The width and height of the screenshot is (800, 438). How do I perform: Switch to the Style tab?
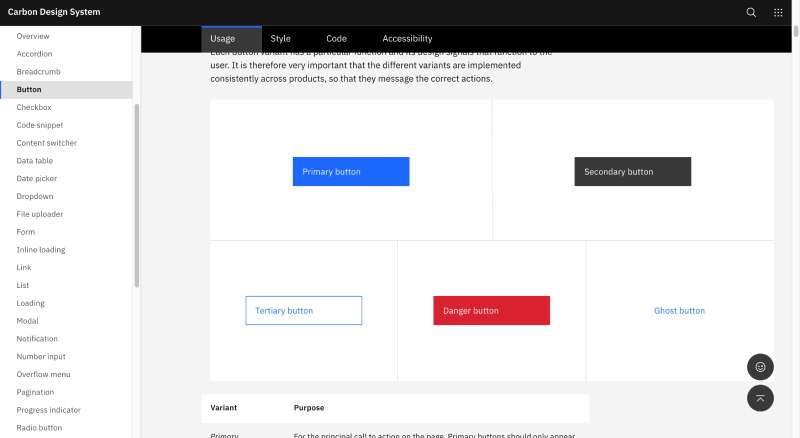281,39
